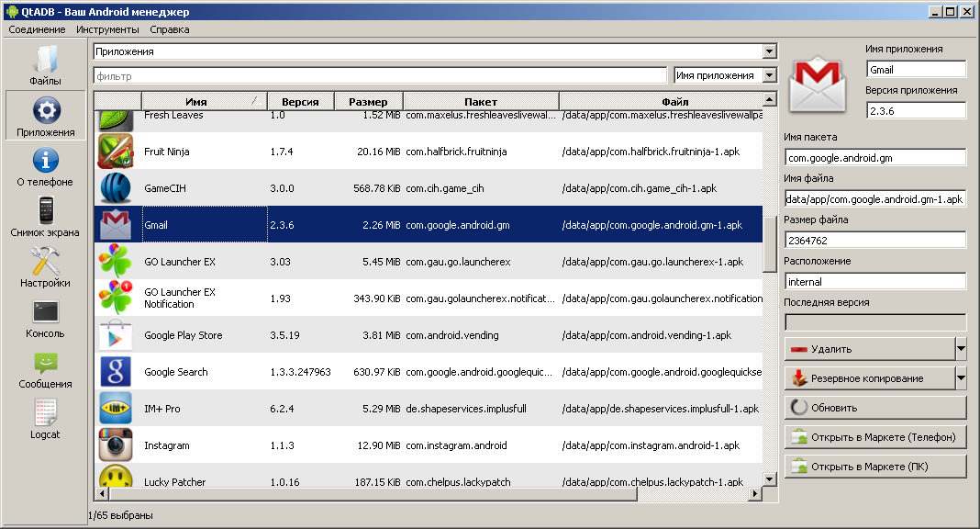Click Открыть в Маркете (Телефон)
980x529 pixels.
click(875, 437)
